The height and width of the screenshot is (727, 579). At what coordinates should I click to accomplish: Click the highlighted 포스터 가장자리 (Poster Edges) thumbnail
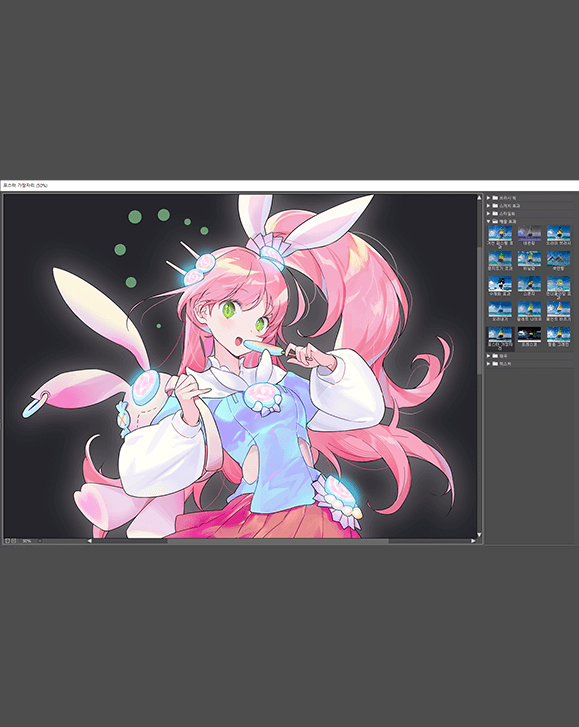(x=500, y=334)
